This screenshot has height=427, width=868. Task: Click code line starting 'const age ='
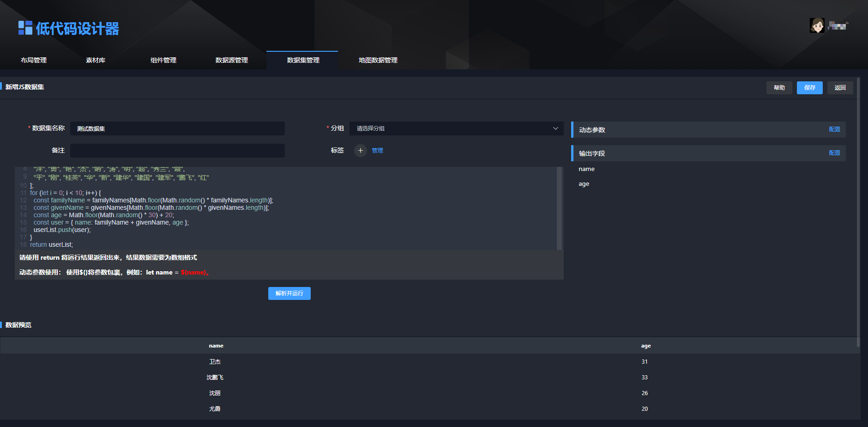click(x=103, y=215)
